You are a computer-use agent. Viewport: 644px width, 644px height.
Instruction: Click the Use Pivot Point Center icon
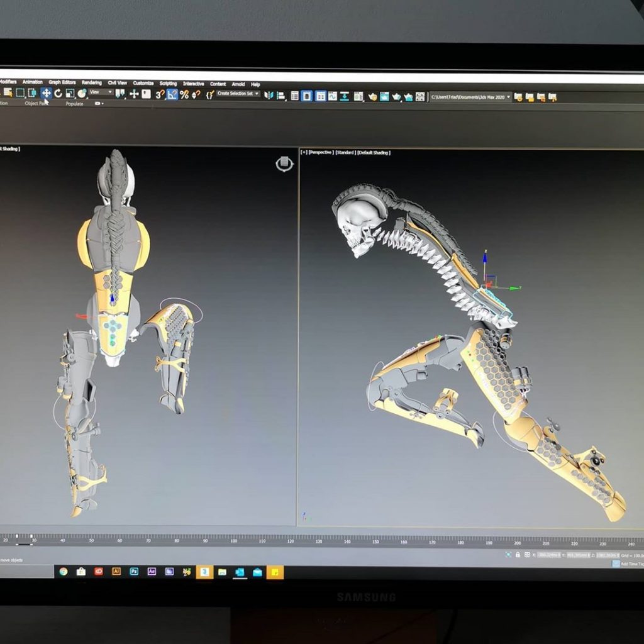coord(120,94)
